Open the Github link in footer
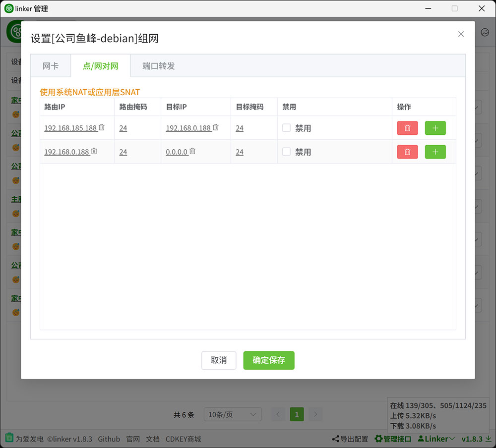Screen dimensions: 496x448 click(109, 439)
